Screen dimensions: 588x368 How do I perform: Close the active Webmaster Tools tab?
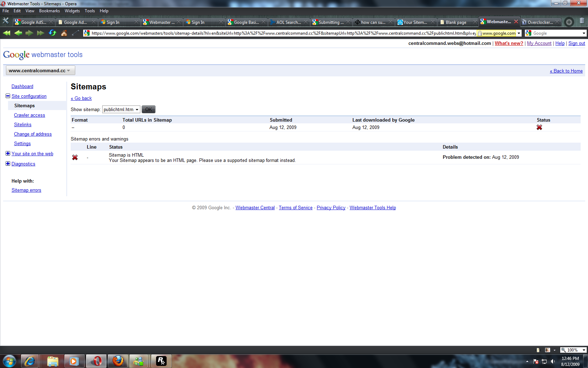(516, 22)
